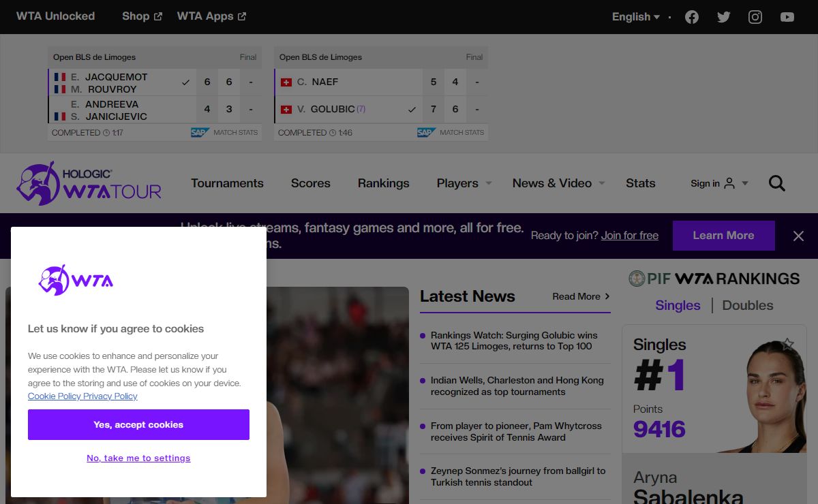Read Zeynep Sonmez's journey article

(x=518, y=477)
